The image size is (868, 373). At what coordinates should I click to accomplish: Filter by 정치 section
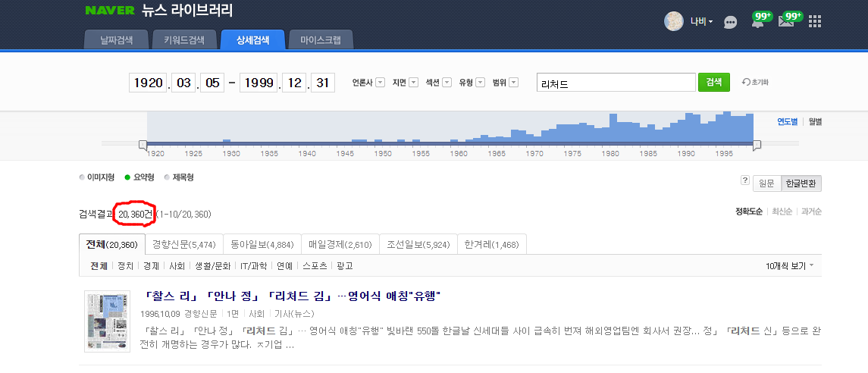pos(126,266)
